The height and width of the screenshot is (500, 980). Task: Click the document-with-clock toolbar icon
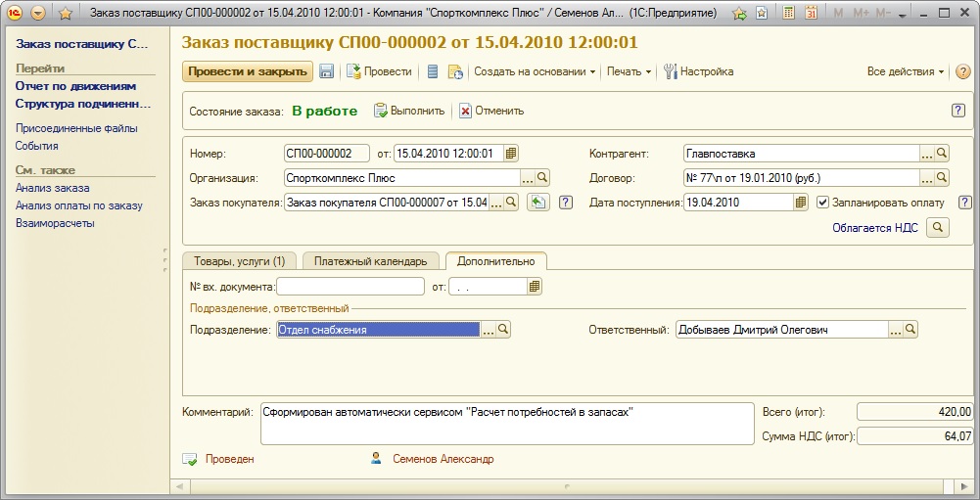[x=455, y=71]
